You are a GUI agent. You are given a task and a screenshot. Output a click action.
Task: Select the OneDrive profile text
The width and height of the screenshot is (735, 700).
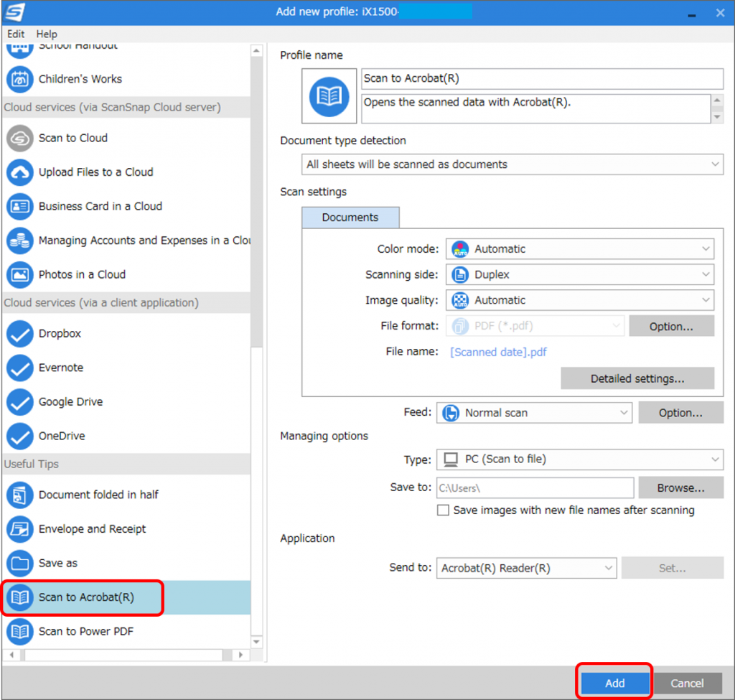pyautogui.click(x=62, y=436)
